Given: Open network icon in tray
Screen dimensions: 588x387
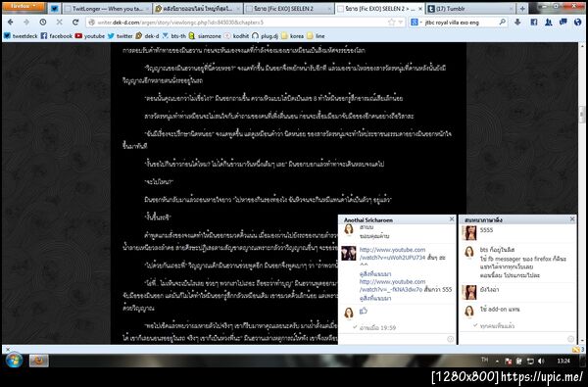Looking at the screenshot, I should 530,362.
